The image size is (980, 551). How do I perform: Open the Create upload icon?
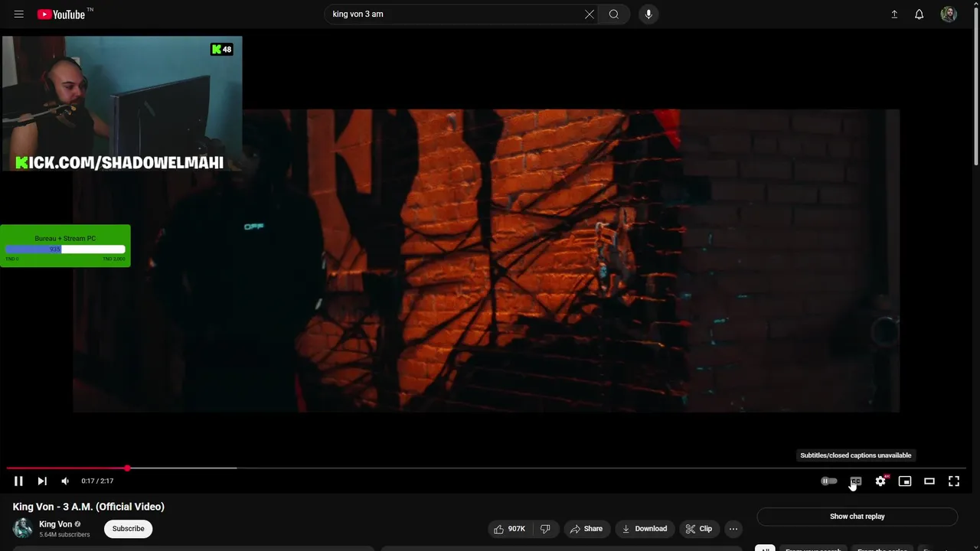pos(894,14)
